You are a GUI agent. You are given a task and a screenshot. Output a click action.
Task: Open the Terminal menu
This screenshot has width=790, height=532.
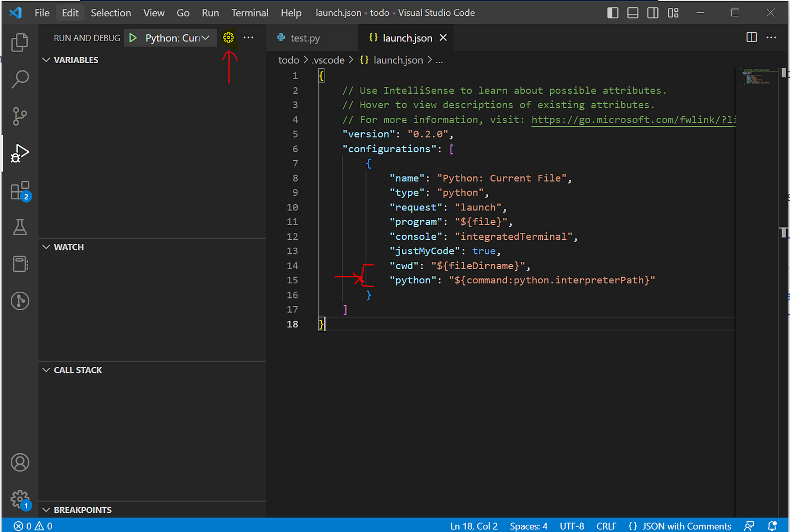pos(250,12)
